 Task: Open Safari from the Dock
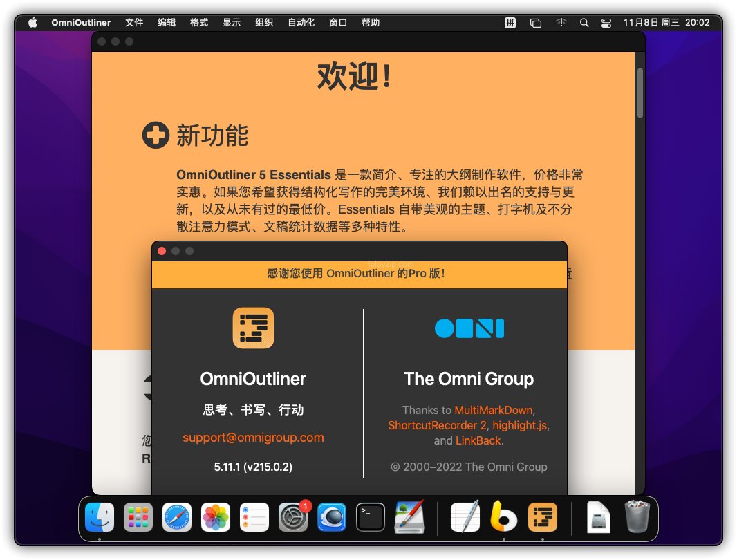[x=177, y=517]
